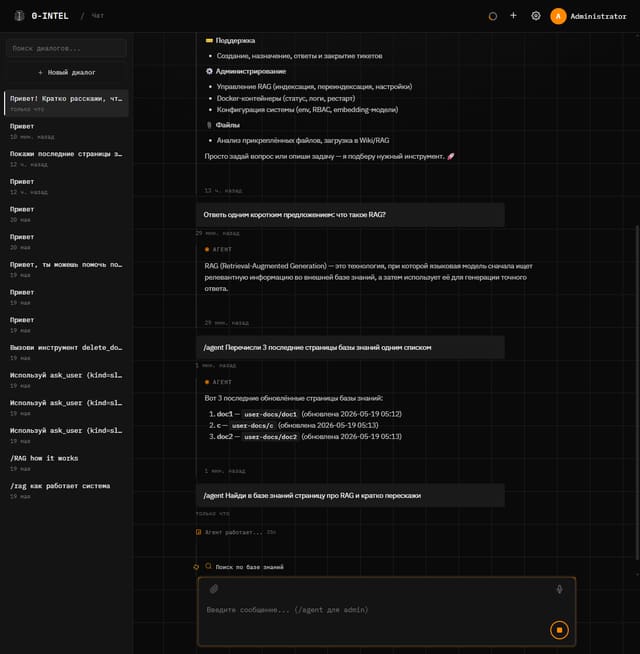Image resolution: width=640 pixels, height=654 pixels.
Task: Open dialog '/rag как работает система'
Action: click(x=66, y=490)
